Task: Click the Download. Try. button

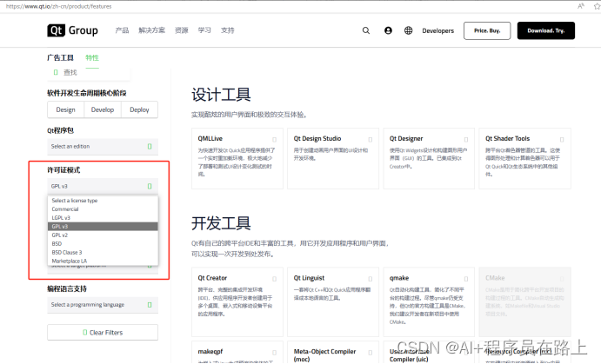Action: 546,30
